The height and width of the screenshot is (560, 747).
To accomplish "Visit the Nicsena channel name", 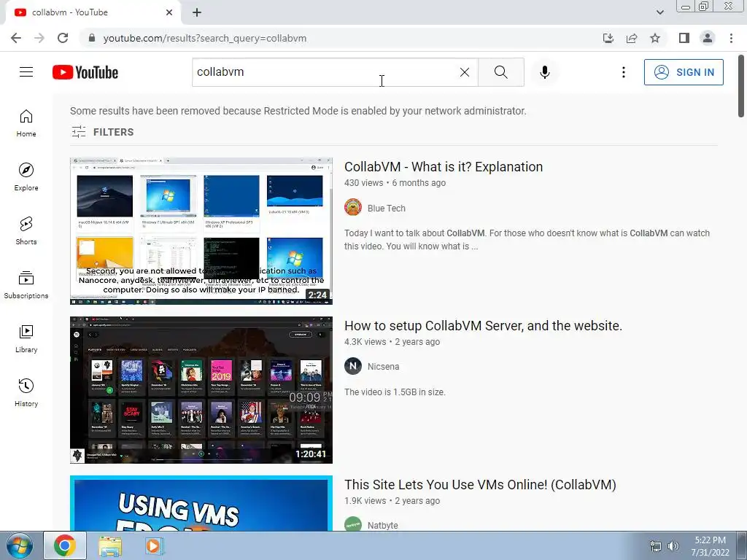I will pyautogui.click(x=384, y=367).
